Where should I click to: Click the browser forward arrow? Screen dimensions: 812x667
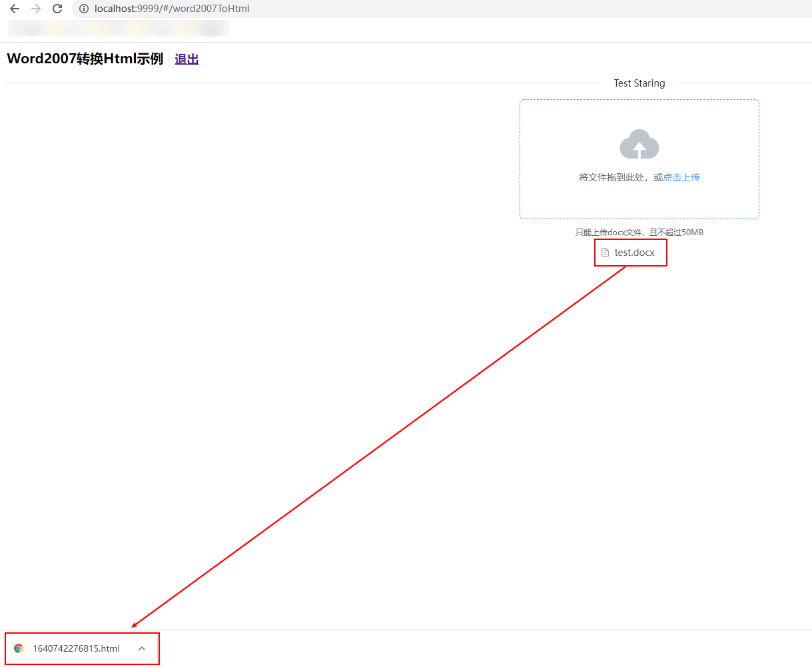point(36,9)
